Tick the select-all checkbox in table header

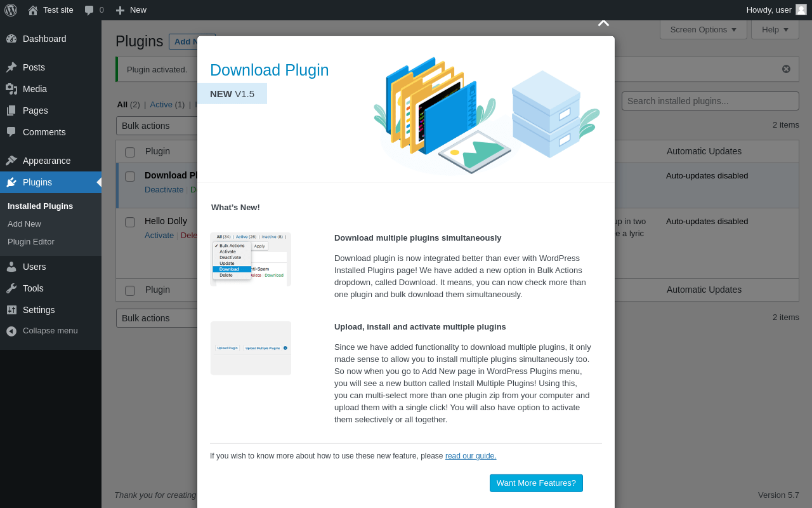point(130,152)
